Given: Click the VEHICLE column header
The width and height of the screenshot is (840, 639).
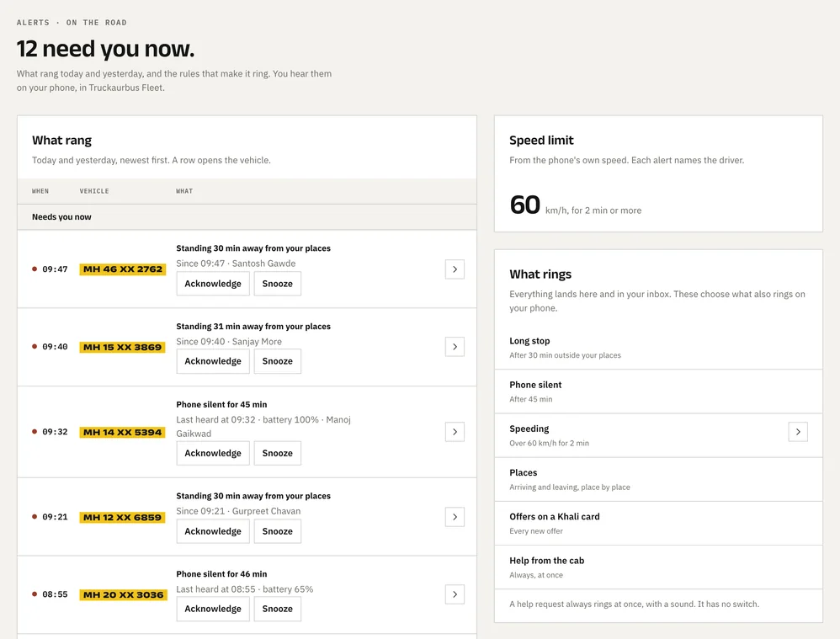Looking at the screenshot, I should [94, 191].
